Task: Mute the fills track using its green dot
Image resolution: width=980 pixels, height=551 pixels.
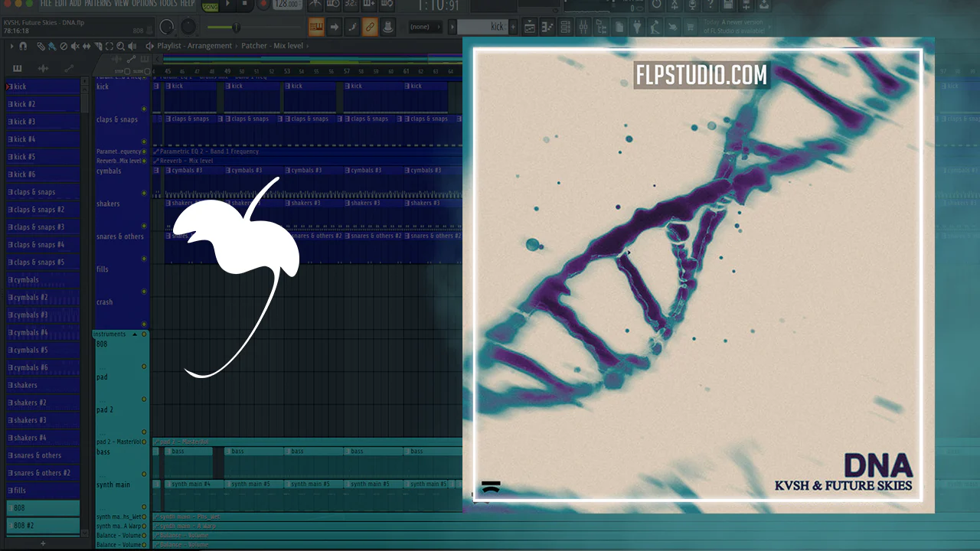Action: coord(143,292)
